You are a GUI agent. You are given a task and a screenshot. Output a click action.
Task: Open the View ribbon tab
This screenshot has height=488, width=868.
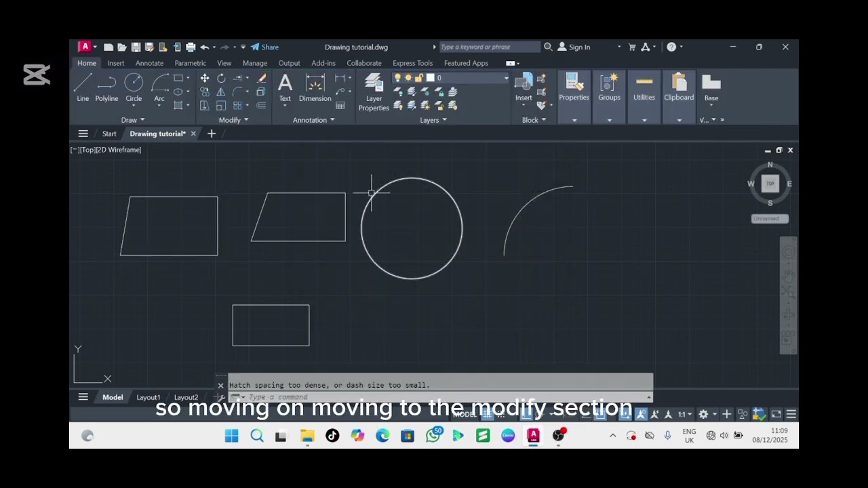[x=224, y=63]
